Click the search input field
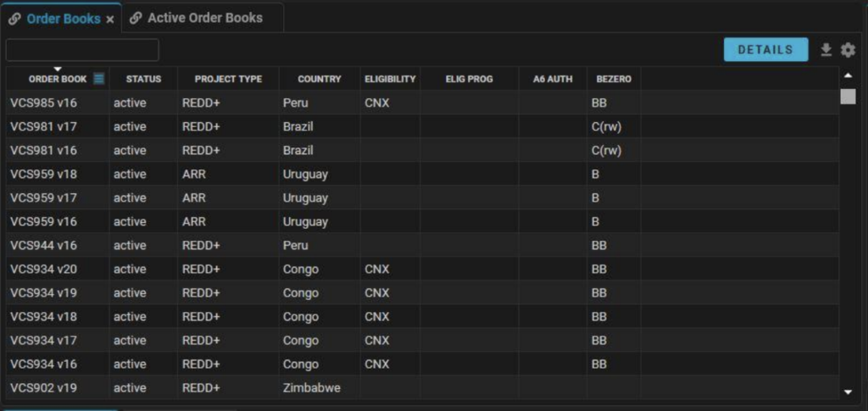This screenshot has height=411, width=868. coord(82,50)
